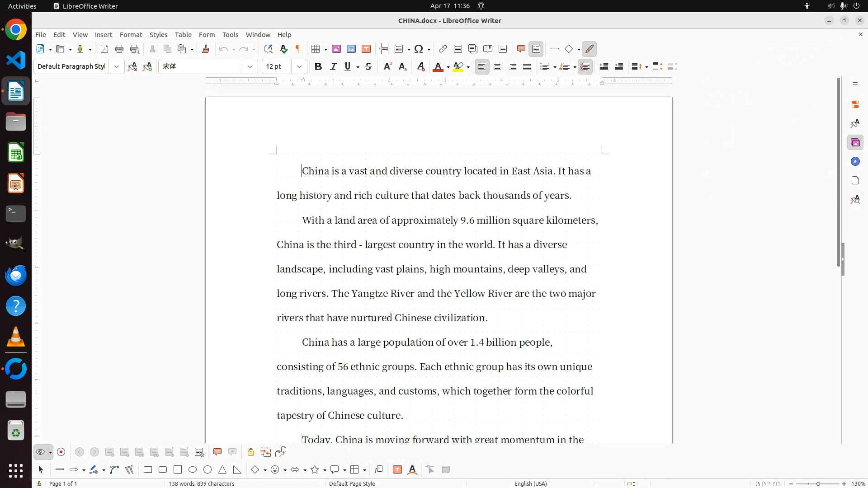Click the word count status field
This screenshot has width=868, height=488.
[x=202, y=484]
